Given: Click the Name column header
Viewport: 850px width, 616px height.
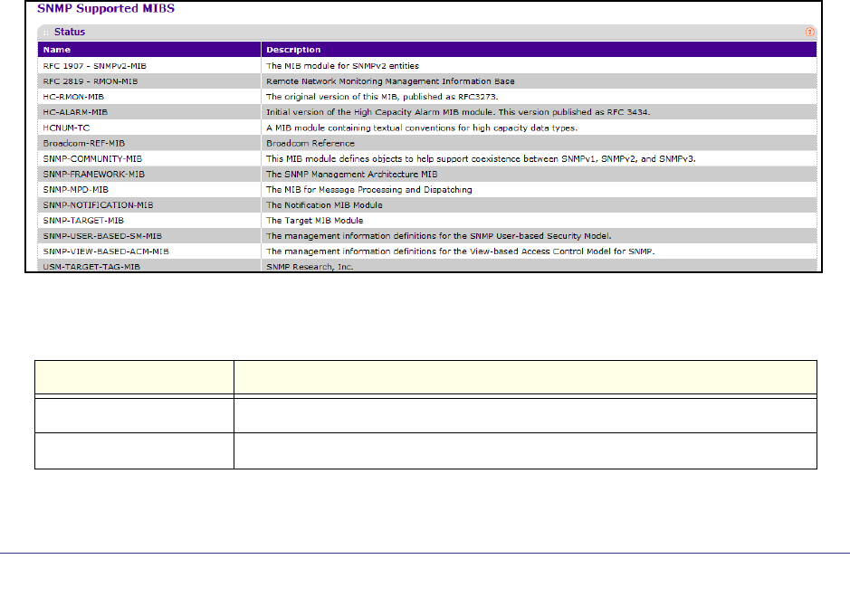Looking at the screenshot, I should tap(149, 50).
